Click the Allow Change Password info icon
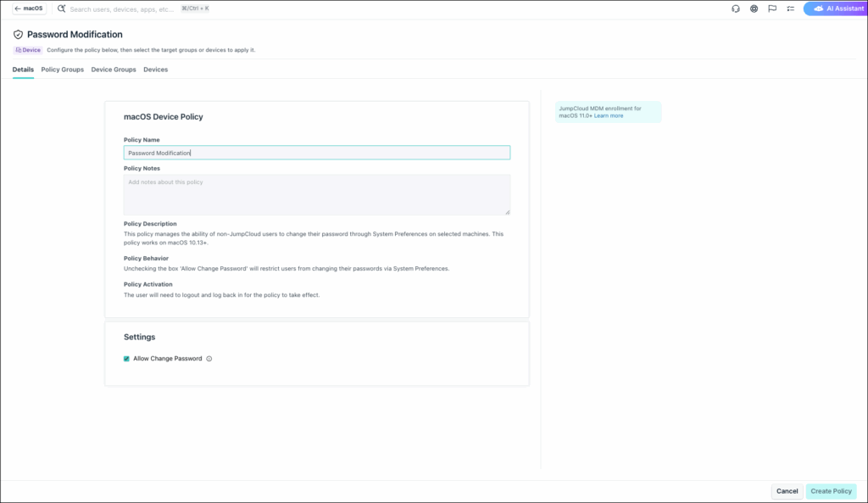868x503 pixels. pyautogui.click(x=209, y=359)
